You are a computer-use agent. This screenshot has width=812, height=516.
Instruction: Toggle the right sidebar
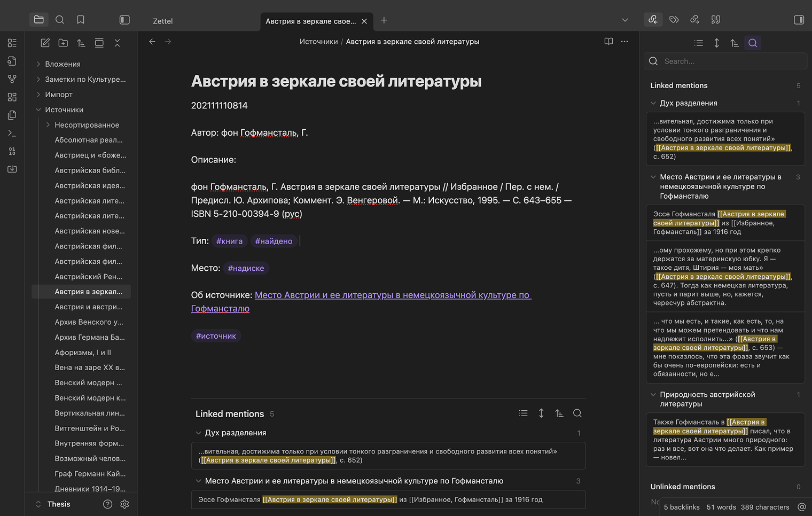(x=799, y=19)
